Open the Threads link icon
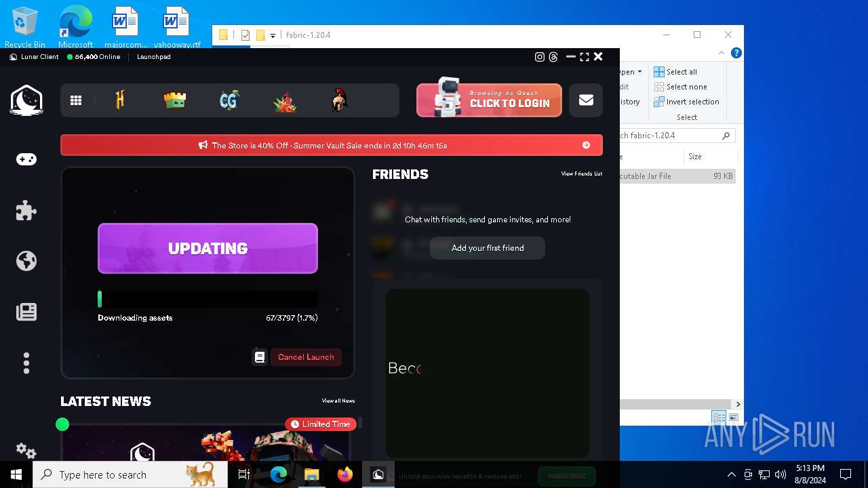Viewport: 868px width, 488px height. tap(553, 57)
